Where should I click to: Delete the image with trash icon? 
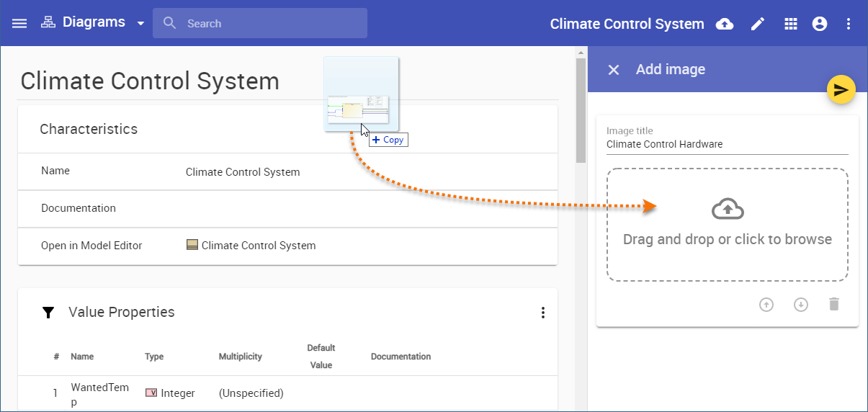click(x=834, y=305)
